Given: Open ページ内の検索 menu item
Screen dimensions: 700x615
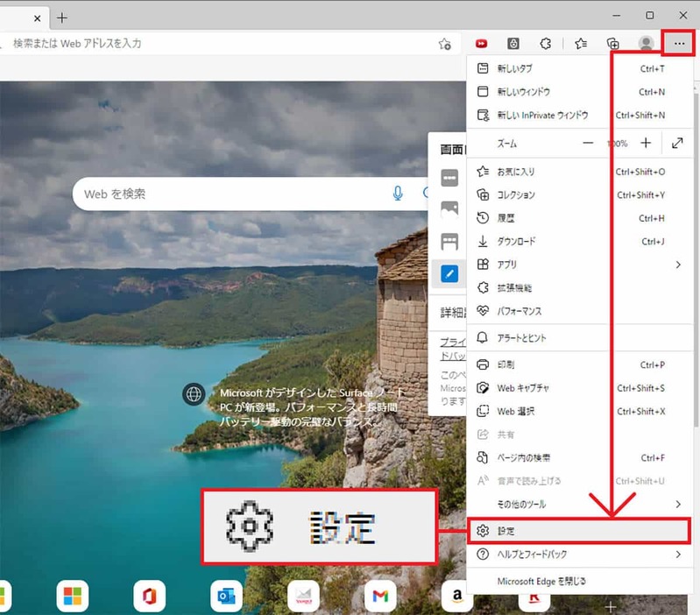Looking at the screenshot, I should pos(579,457).
